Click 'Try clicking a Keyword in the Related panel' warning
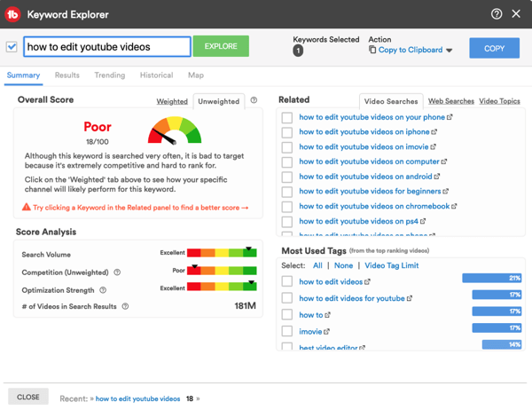Screen dimensions: 532x410 pos(140,207)
